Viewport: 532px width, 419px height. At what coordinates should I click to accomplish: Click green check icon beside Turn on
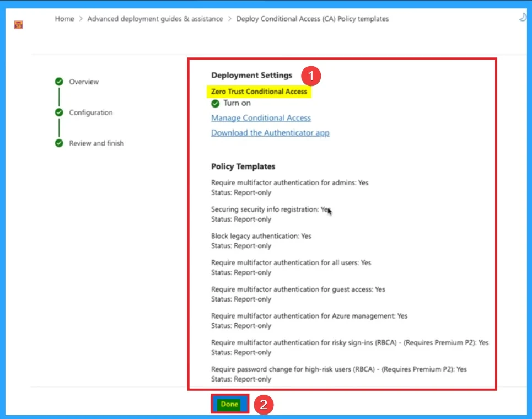[215, 103]
